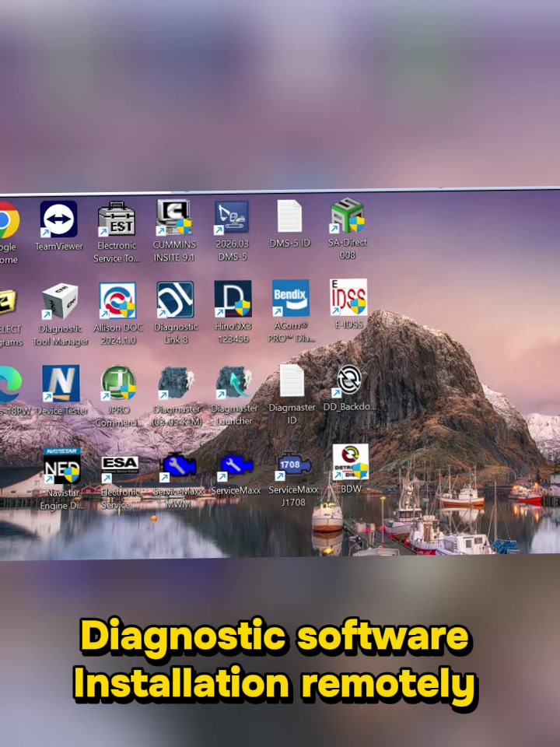Open the Device Tester shortcut

click(61, 384)
